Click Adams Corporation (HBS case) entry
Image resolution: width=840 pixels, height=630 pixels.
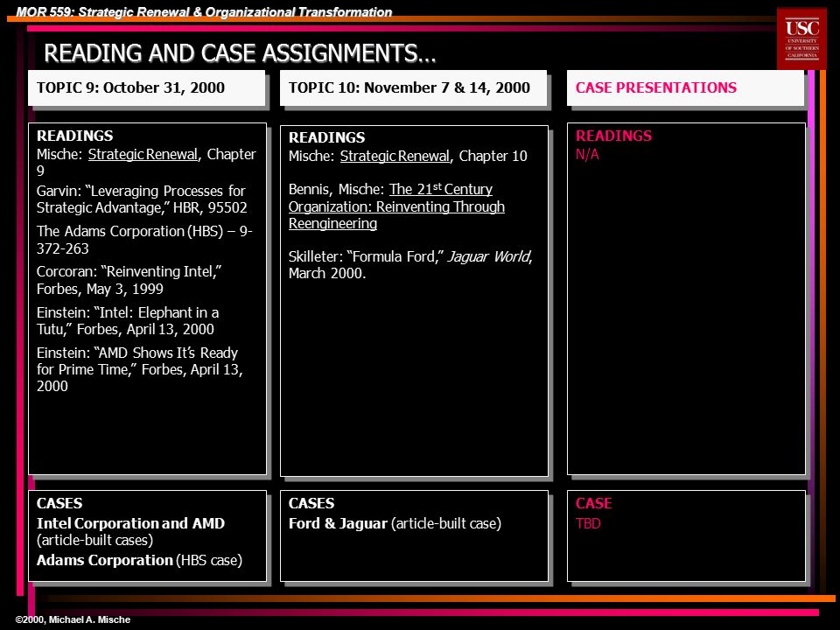(139, 560)
